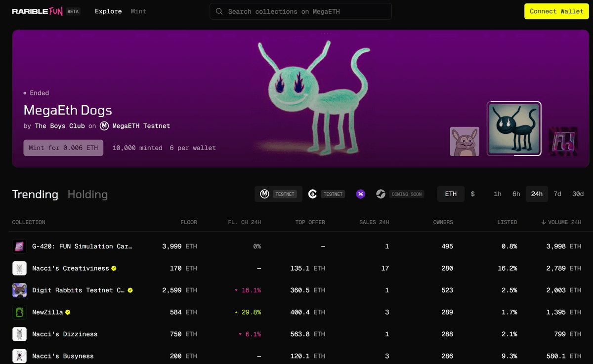Click the search magnifier icon
Viewport: 593px width, 364px height.
coord(219,11)
